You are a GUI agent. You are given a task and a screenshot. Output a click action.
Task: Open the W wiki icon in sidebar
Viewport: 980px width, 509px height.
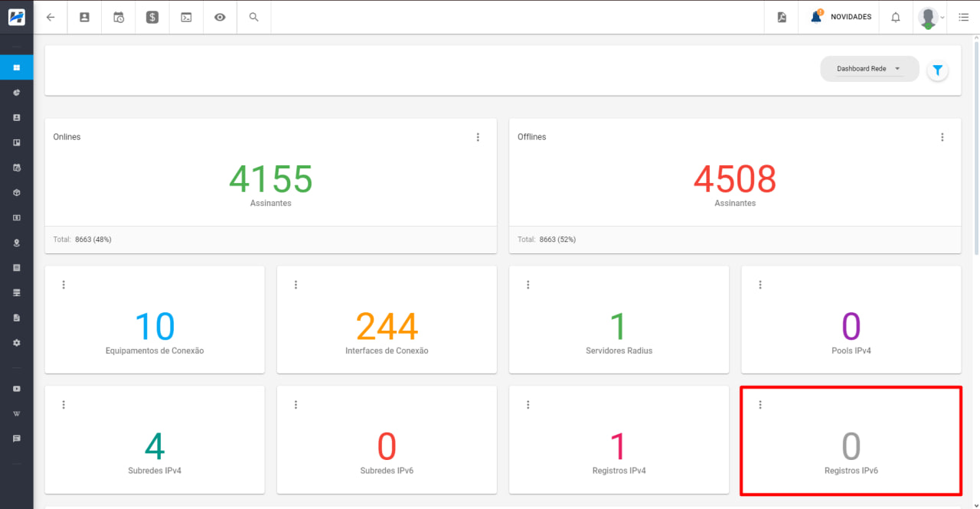click(x=17, y=413)
